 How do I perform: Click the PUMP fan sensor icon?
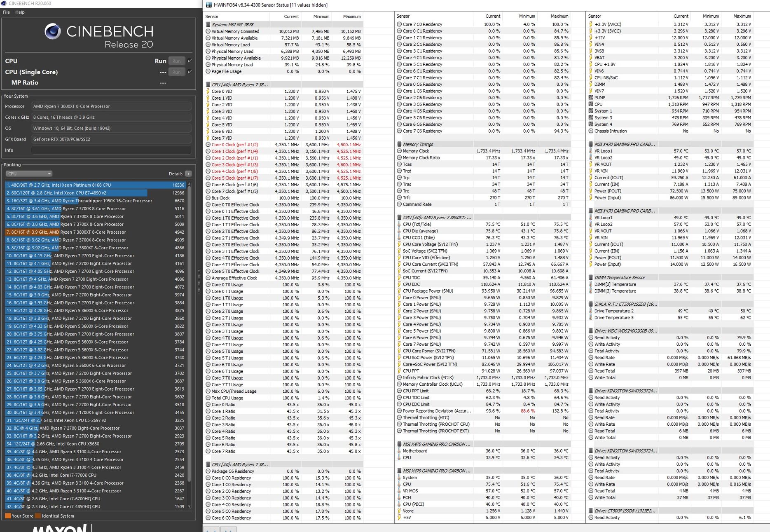point(591,98)
